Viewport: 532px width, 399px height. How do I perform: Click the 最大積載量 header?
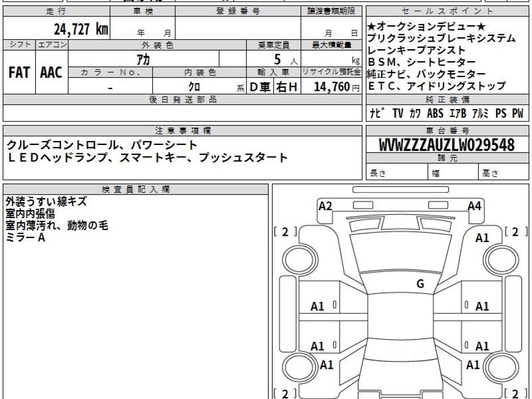(331, 45)
